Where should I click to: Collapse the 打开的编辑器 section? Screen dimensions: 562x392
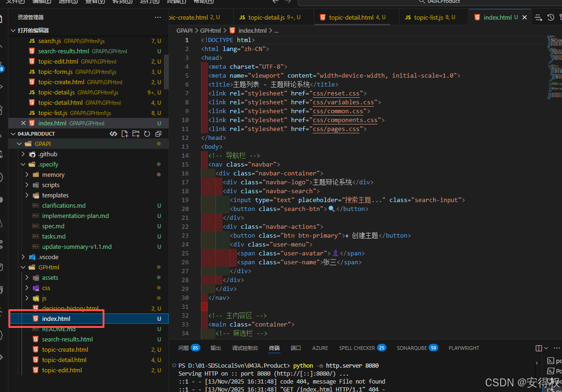[13, 30]
